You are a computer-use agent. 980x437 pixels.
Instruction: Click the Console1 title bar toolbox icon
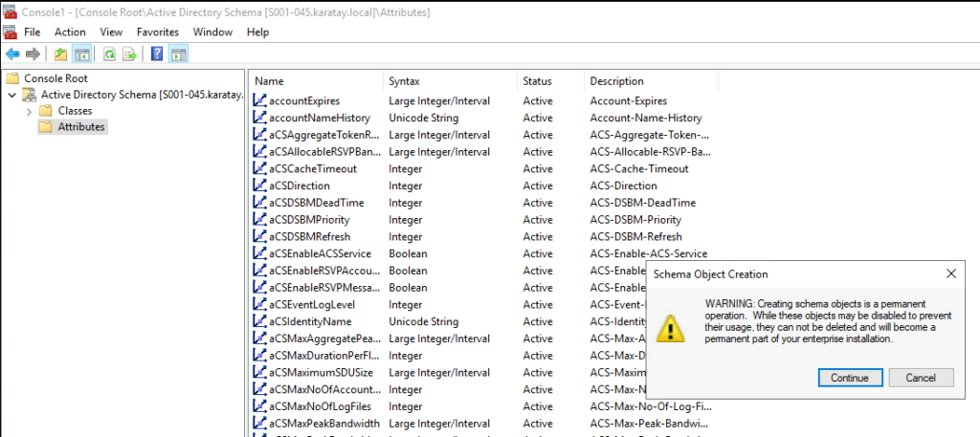click(x=10, y=11)
